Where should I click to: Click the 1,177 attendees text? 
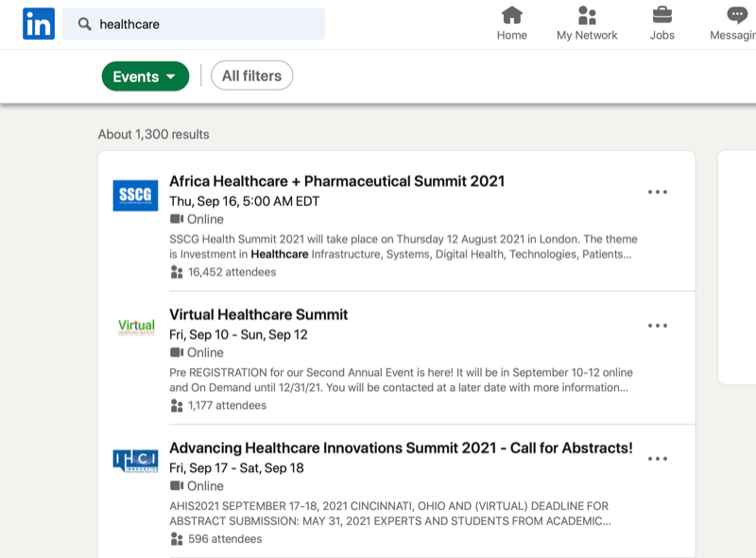(x=227, y=406)
